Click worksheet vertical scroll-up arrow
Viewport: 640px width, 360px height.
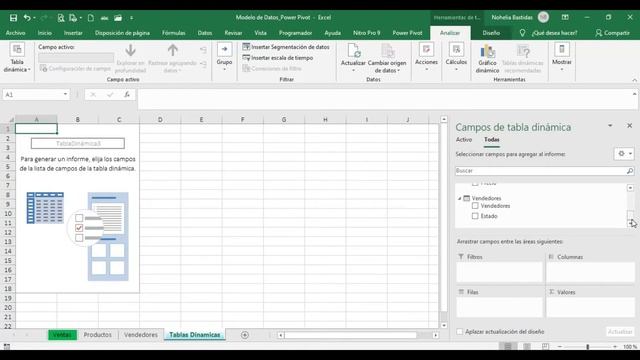444,119
